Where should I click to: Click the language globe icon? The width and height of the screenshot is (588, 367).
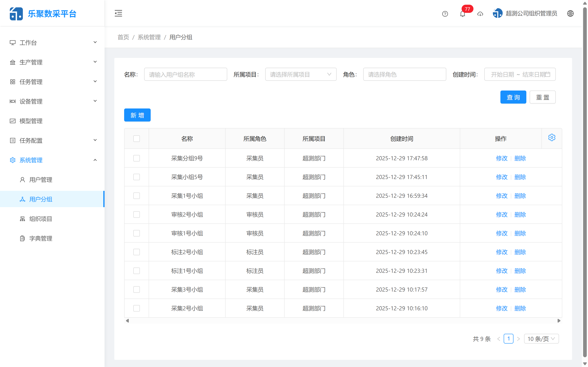[570, 13]
